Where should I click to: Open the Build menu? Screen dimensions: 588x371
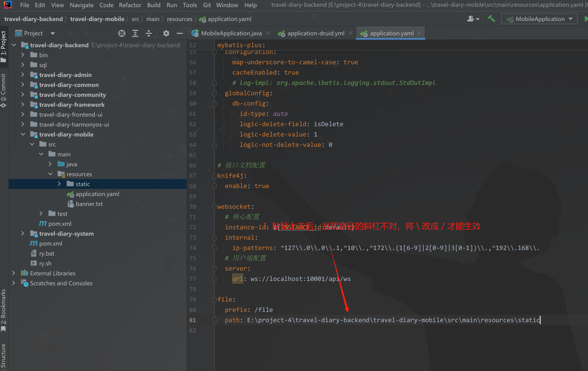point(154,5)
